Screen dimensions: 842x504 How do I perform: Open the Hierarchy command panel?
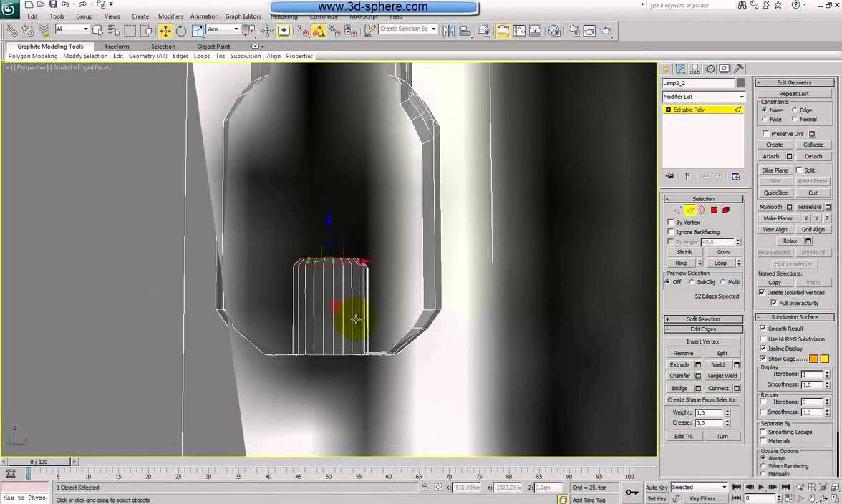point(695,69)
